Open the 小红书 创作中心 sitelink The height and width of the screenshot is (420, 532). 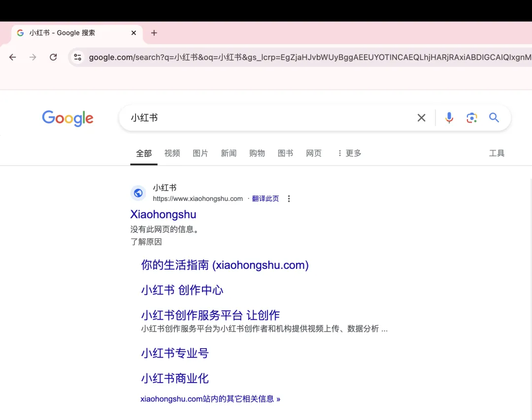(182, 290)
